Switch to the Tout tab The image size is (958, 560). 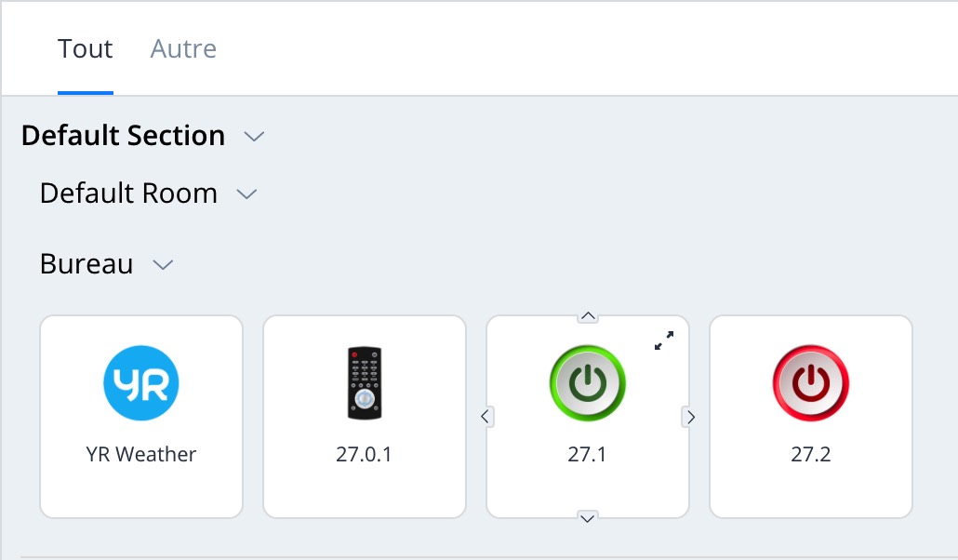(x=86, y=48)
